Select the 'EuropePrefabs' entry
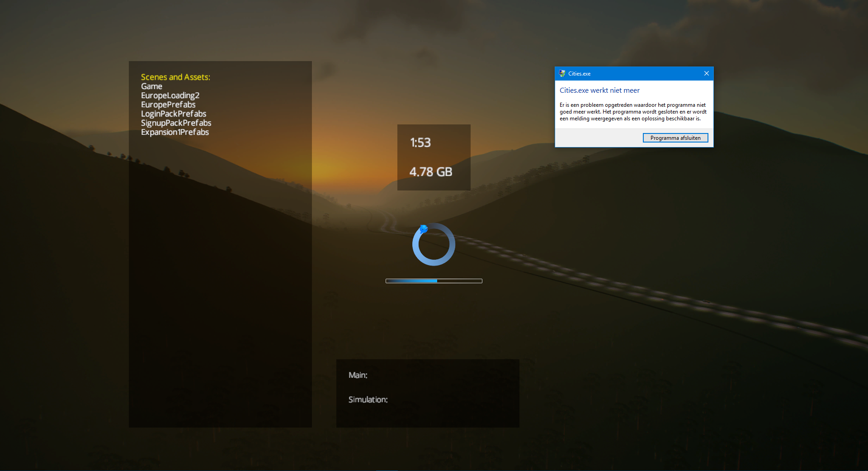The image size is (868, 471). 168,105
